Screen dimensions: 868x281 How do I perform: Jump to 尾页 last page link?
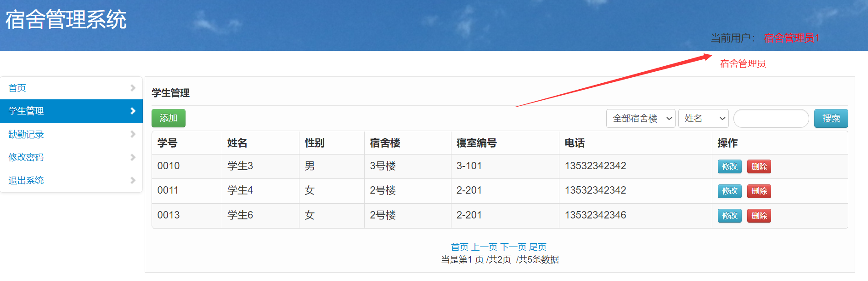[538, 247]
